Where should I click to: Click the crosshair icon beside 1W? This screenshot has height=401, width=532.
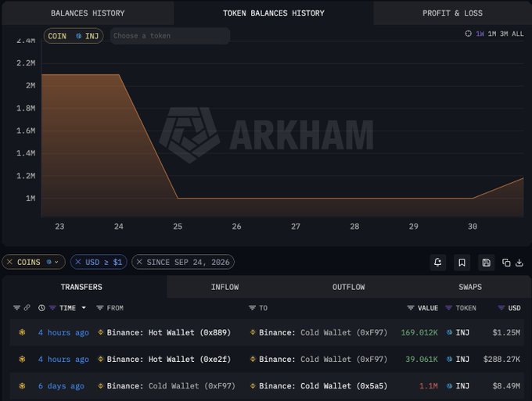coord(468,34)
